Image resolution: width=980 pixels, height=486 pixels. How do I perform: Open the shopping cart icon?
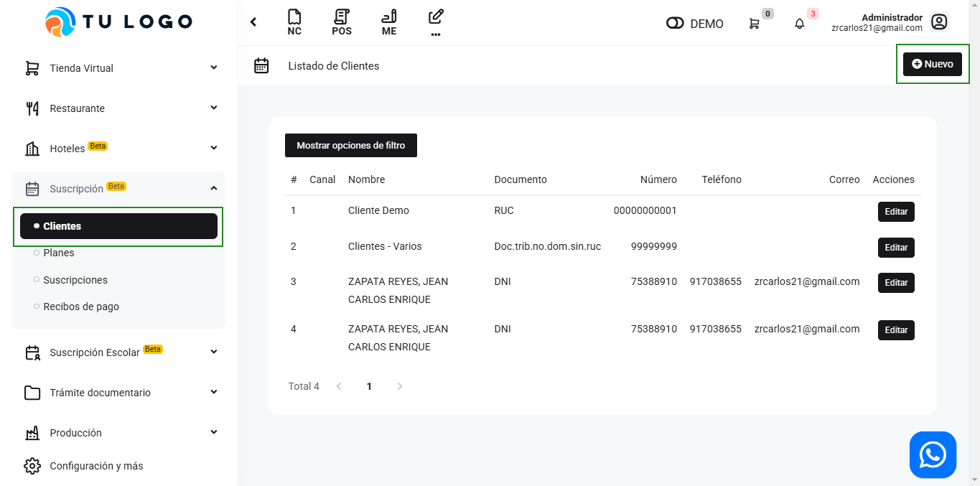[x=754, y=24]
